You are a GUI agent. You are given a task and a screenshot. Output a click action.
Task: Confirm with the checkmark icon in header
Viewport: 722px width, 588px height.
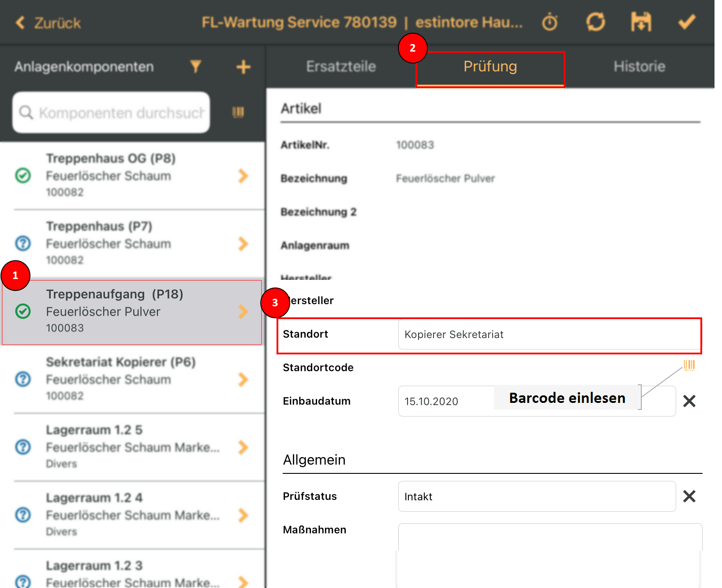click(686, 22)
